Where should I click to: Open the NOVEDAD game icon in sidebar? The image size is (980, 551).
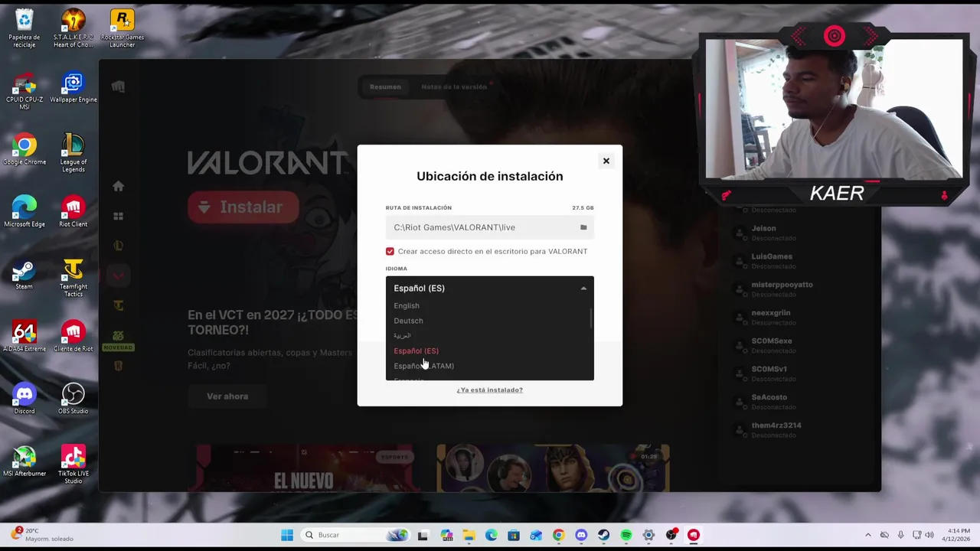118,339
